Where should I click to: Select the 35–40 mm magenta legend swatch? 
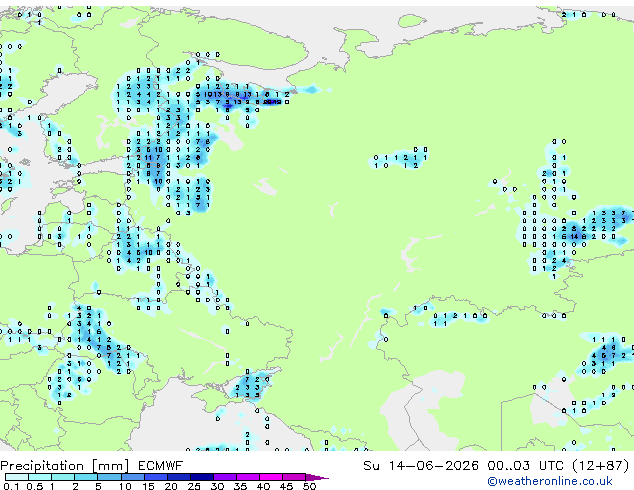click(x=247, y=477)
